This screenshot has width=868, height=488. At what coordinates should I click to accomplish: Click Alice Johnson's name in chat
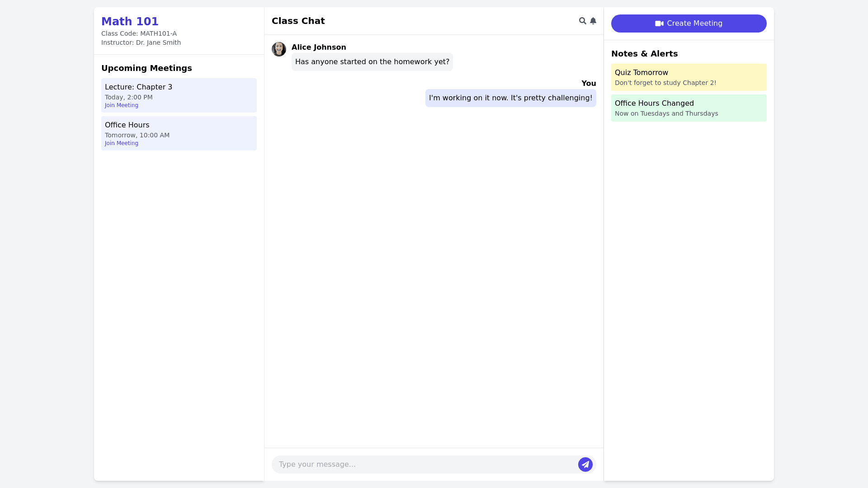click(x=319, y=47)
